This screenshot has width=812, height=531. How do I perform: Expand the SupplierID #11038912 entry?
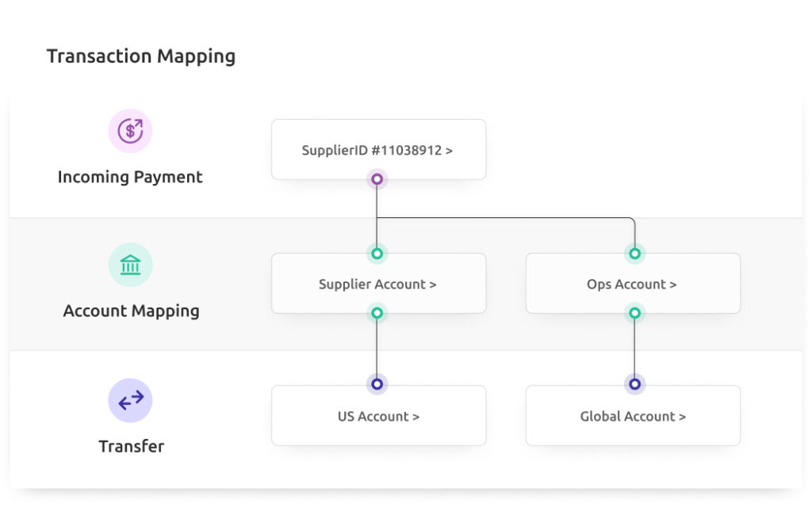click(378, 150)
